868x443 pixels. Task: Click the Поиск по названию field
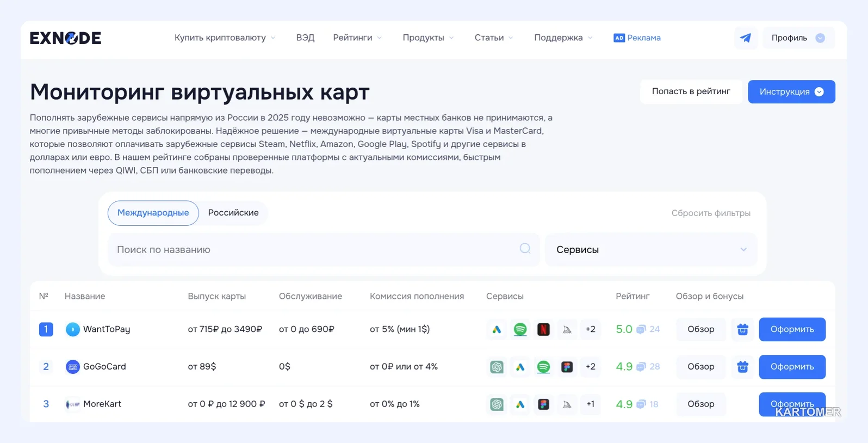coord(324,250)
